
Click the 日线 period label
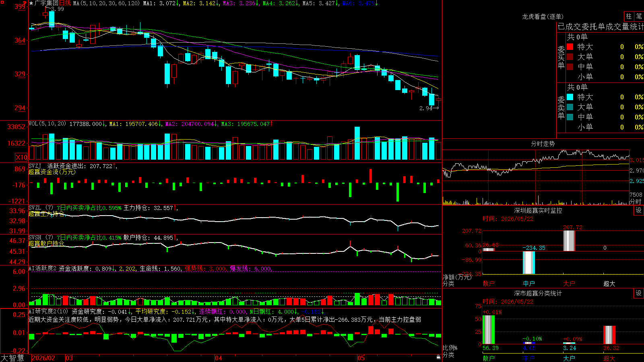point(65,3)
